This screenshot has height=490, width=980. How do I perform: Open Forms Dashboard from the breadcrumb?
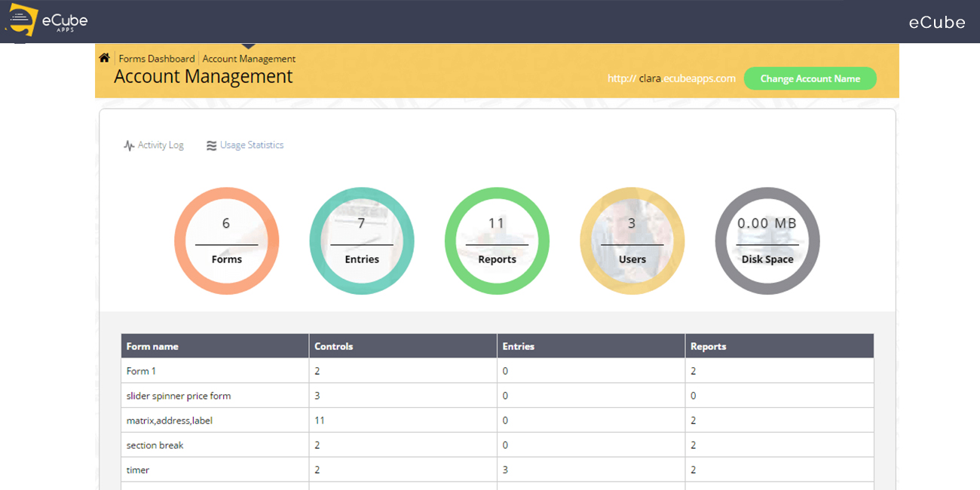pos(159,58)
